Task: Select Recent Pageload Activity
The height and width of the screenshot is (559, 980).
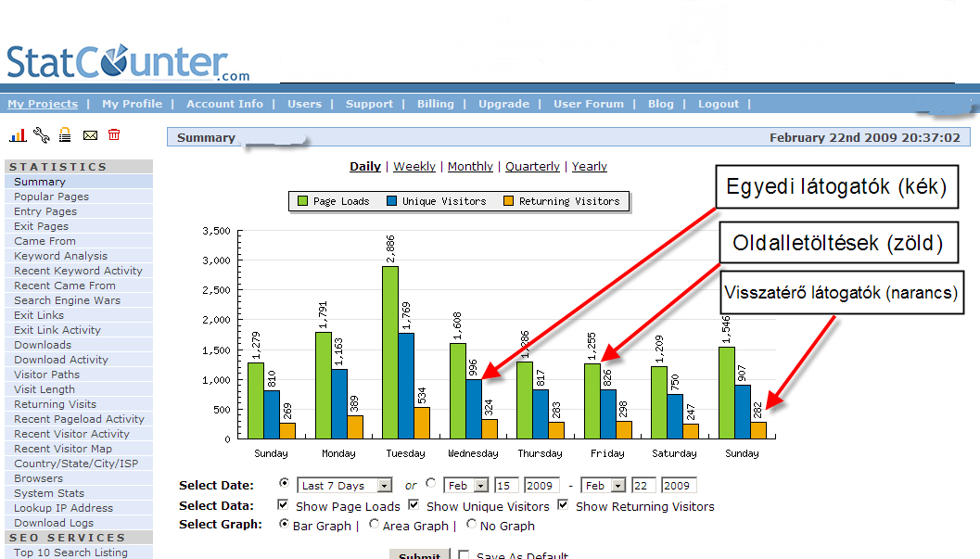Action: point(79,419)
